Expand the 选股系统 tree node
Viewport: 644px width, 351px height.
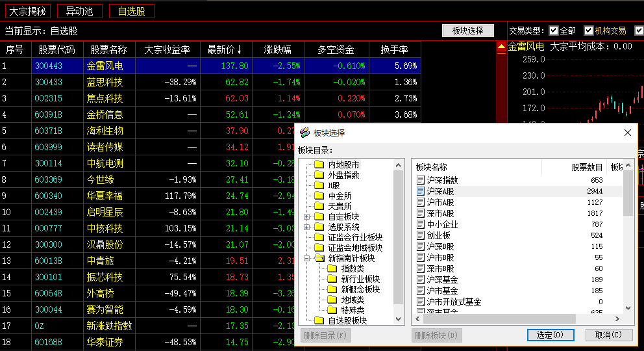click(307, 227)
